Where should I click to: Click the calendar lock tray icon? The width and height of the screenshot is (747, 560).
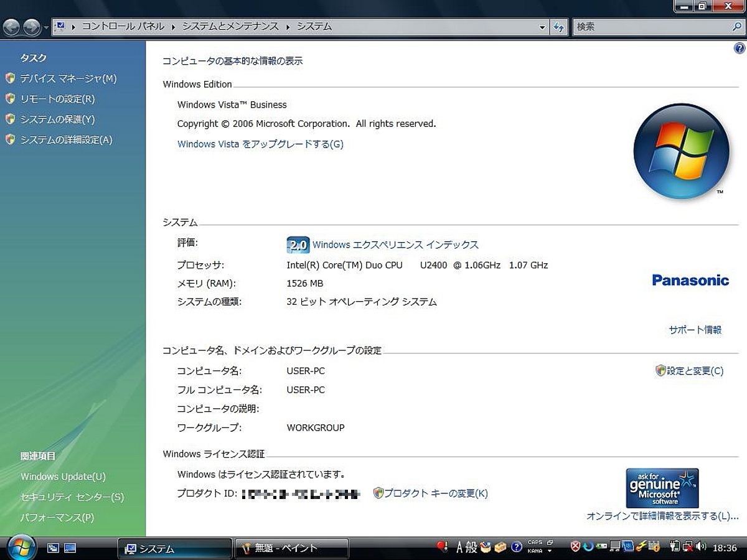click(654, 547)
